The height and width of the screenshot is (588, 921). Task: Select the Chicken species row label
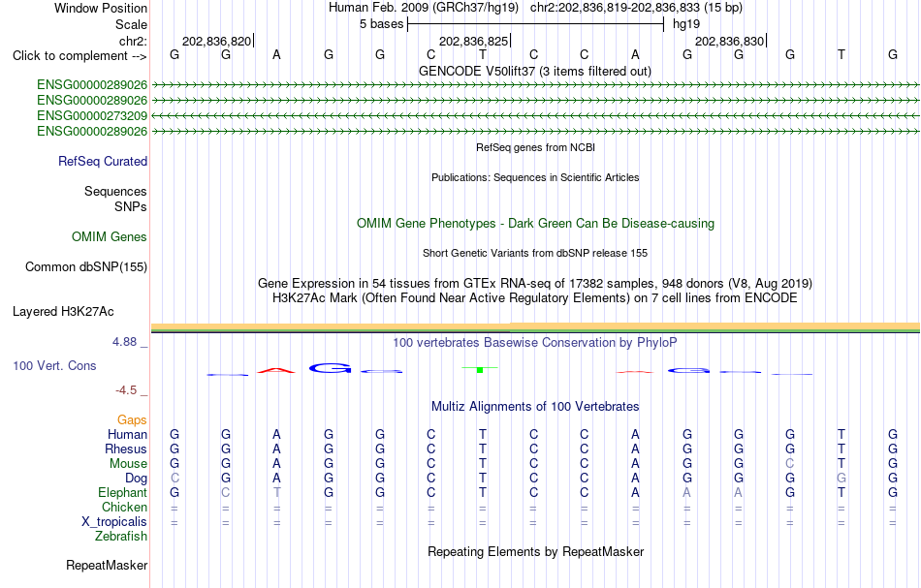124,507
